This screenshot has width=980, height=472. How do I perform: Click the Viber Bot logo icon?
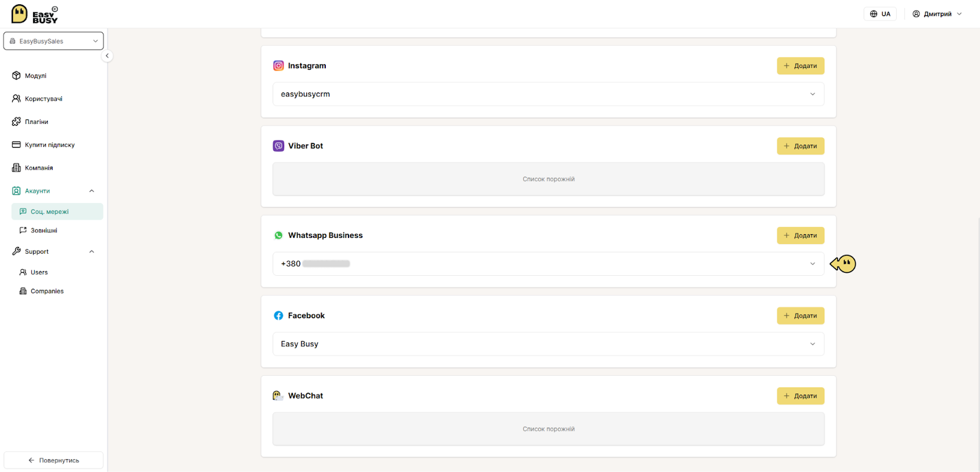click(279, 146)
